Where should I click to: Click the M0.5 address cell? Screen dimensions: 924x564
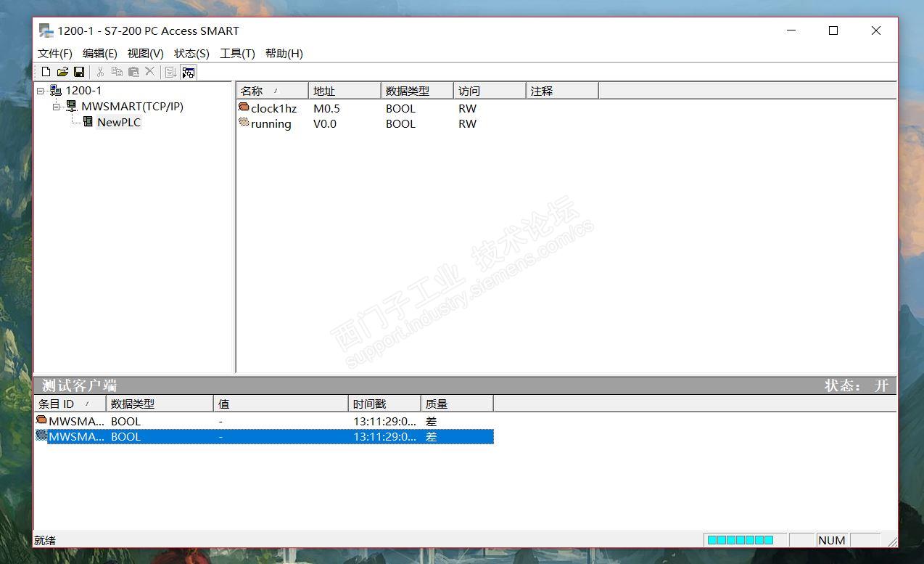pyautogui.click(x=326, y=108)
